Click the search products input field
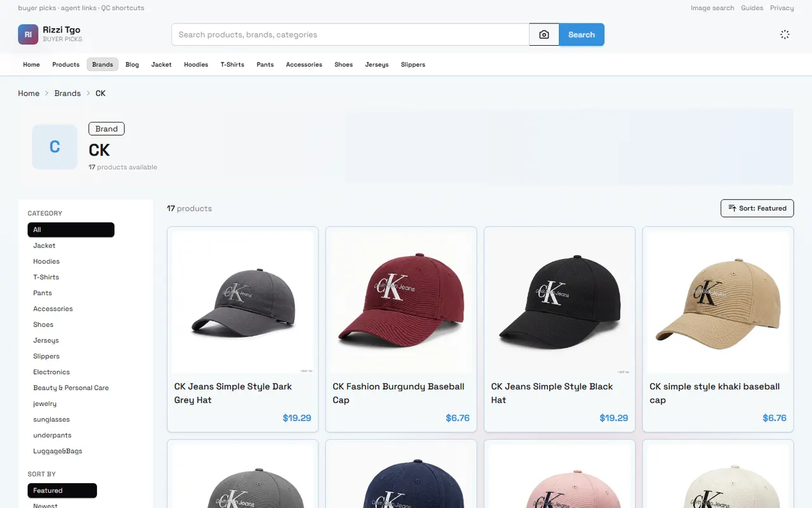The width and height of the screenshot is (812, 508). 351,35
